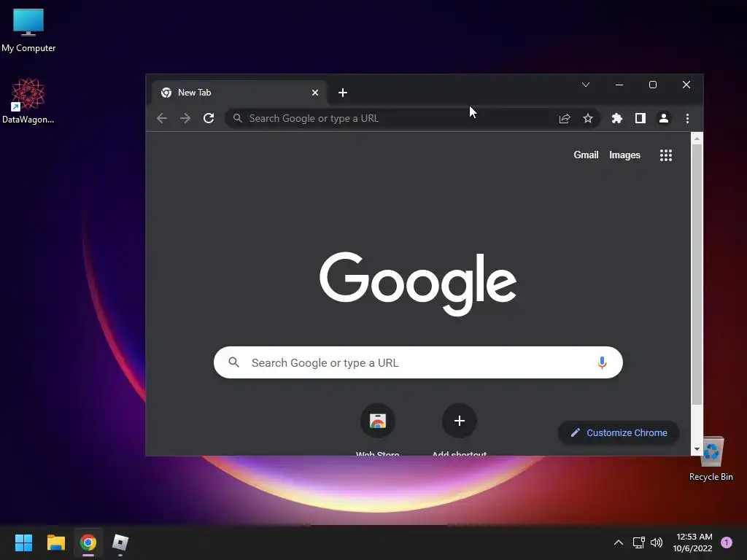Image resolution: width=747 pixels, height=560 pixels.
Task: Open a new tab with the plus button
Action: click(343, 93)
